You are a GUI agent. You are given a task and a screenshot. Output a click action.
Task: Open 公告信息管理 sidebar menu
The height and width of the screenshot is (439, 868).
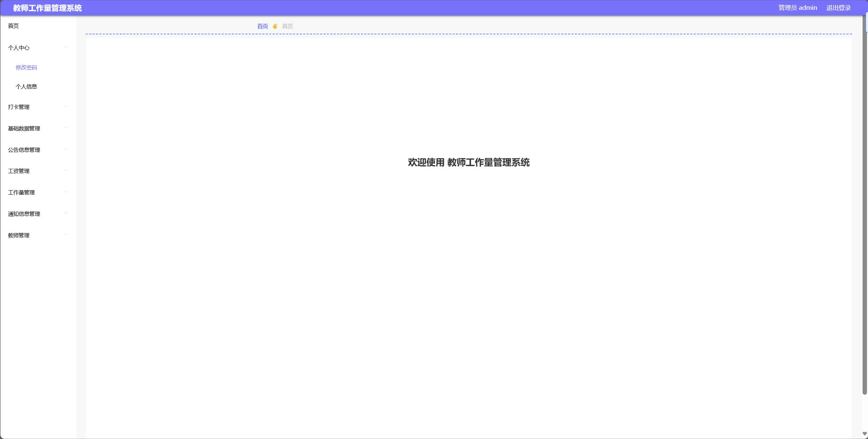click(24, 150)
